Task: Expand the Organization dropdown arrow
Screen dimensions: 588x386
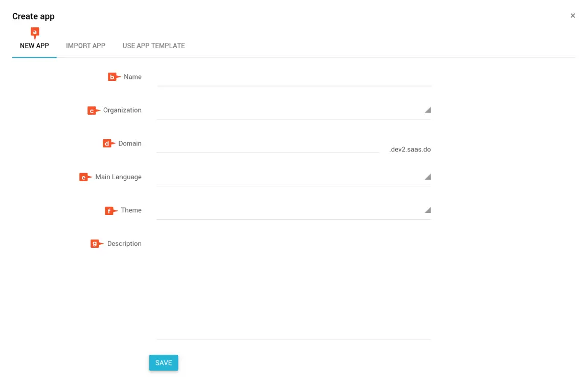Action: click(427, 110)
